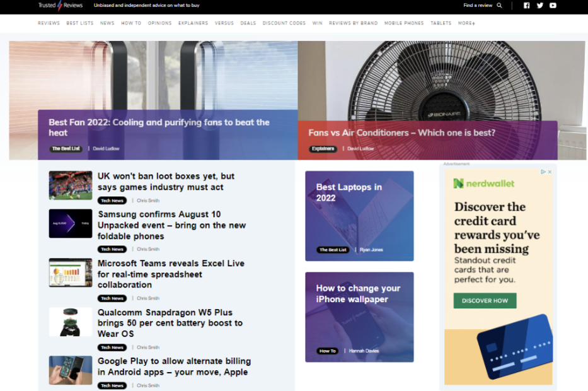588x391 pixels.
Task: Click the search magnifier icon
Action: pos(498,5)
